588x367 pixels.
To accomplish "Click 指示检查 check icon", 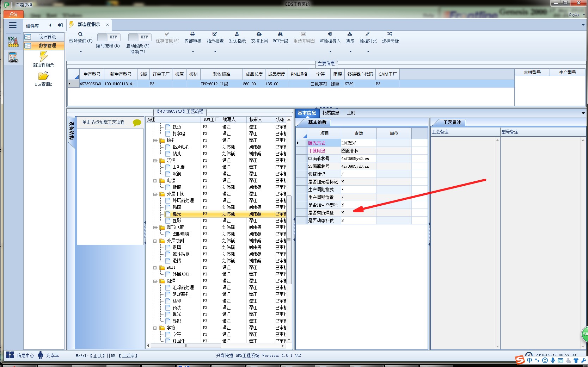I will [215, 34].
